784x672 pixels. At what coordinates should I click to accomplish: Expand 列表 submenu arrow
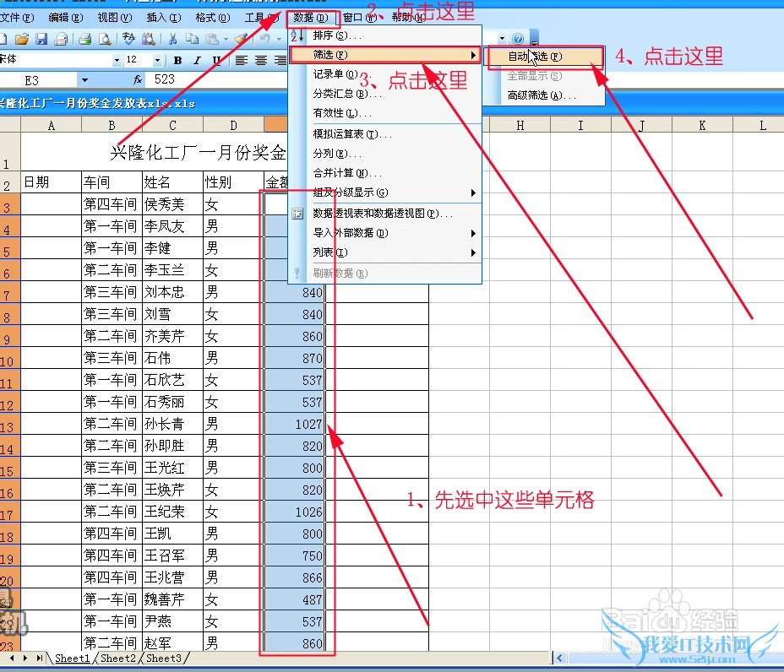[473, 252]
